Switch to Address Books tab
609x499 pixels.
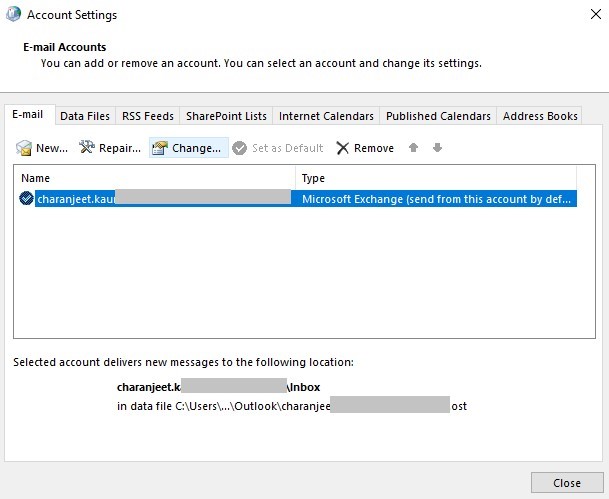540,116
